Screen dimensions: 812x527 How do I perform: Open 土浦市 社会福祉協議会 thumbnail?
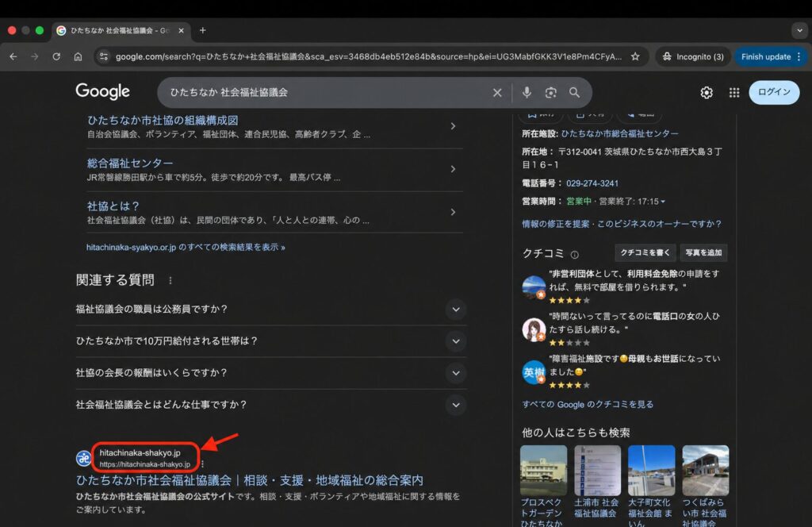[597, 470]
